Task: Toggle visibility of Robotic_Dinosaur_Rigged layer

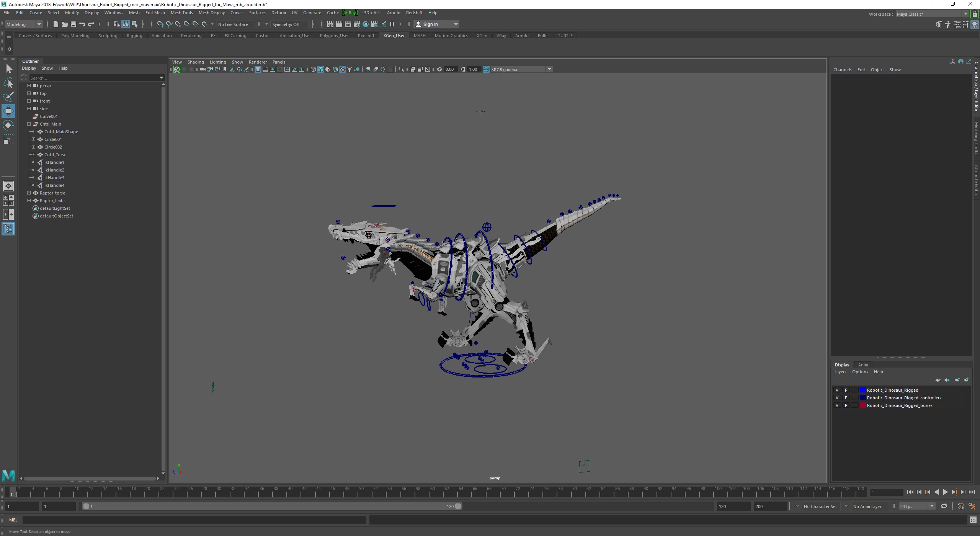Action: (x=837, y=390)
